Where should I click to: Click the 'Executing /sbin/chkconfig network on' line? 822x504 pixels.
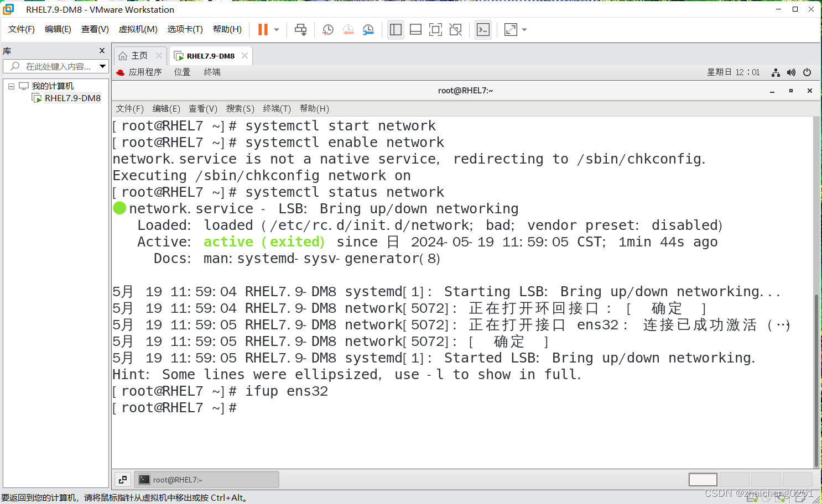coord(262,176)
